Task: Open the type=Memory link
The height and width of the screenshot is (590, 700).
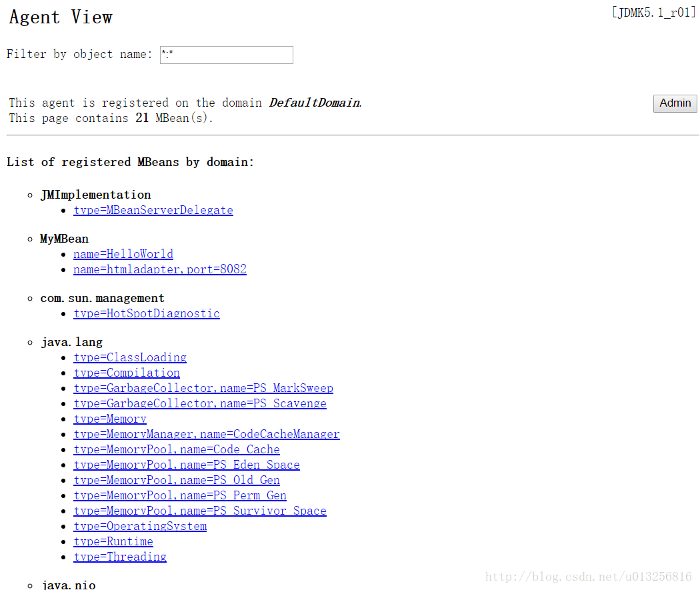Action: [110, 419]
